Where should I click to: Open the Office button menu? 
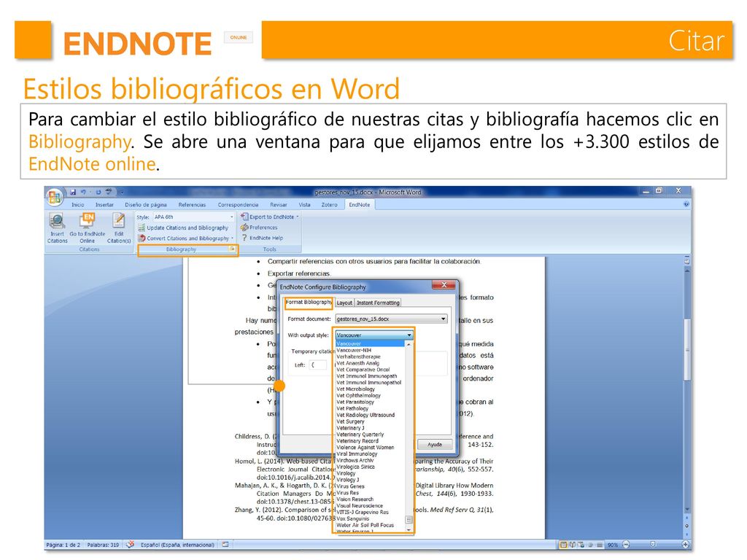click(x=54, y=195)
